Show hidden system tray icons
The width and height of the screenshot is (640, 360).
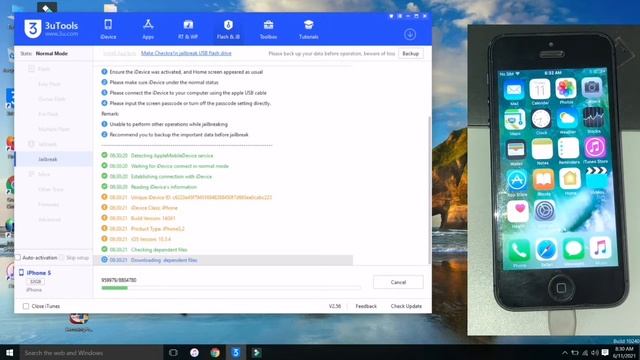click(x=565, y=353)
